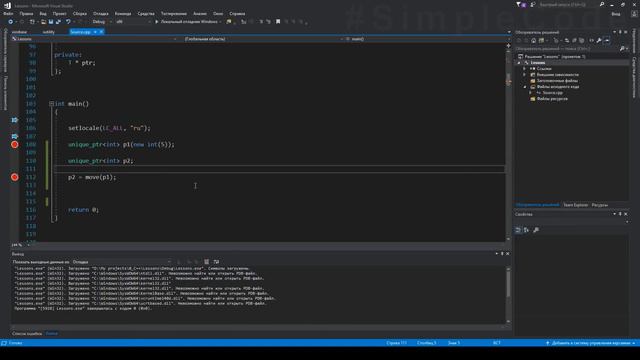Viewport: 640px width, 360px height.
Task: Click the Solution Explorer search field
Action: pos(567,49)
